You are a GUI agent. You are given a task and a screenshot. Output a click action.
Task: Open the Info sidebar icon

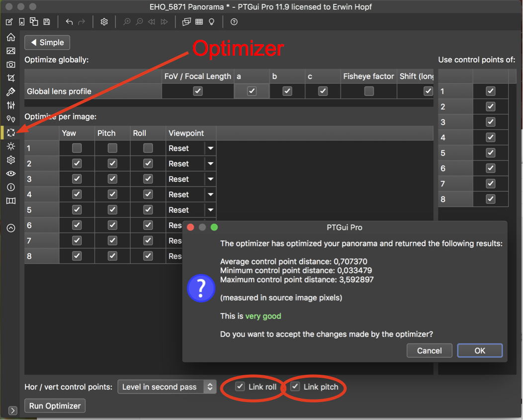pos(11,187)
